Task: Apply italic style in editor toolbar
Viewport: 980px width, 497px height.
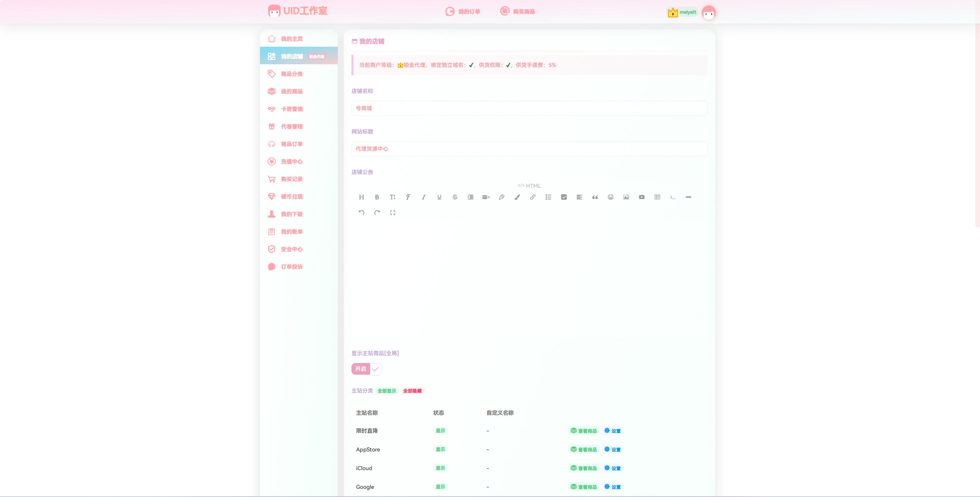Action: [423, 197]
